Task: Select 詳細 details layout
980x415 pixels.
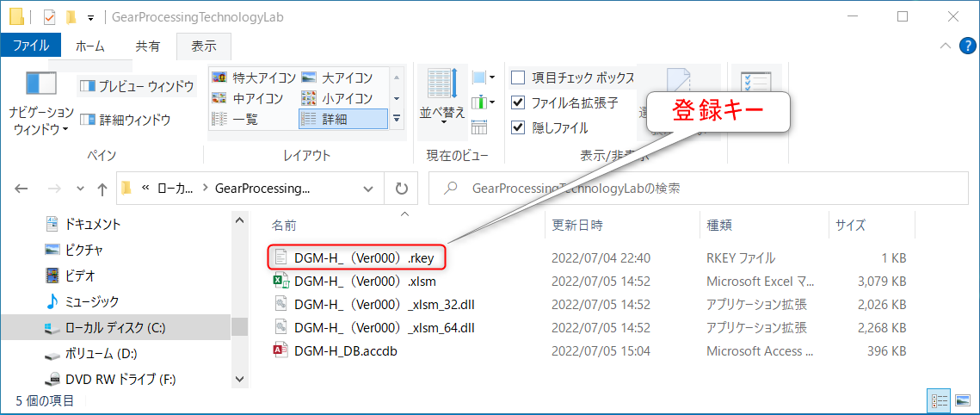Action: click(x=343, y=119)
